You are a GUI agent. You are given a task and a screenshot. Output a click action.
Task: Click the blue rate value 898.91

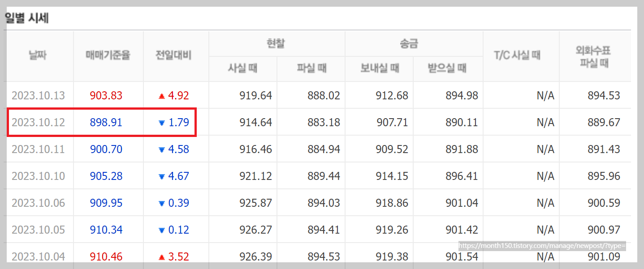106,122
